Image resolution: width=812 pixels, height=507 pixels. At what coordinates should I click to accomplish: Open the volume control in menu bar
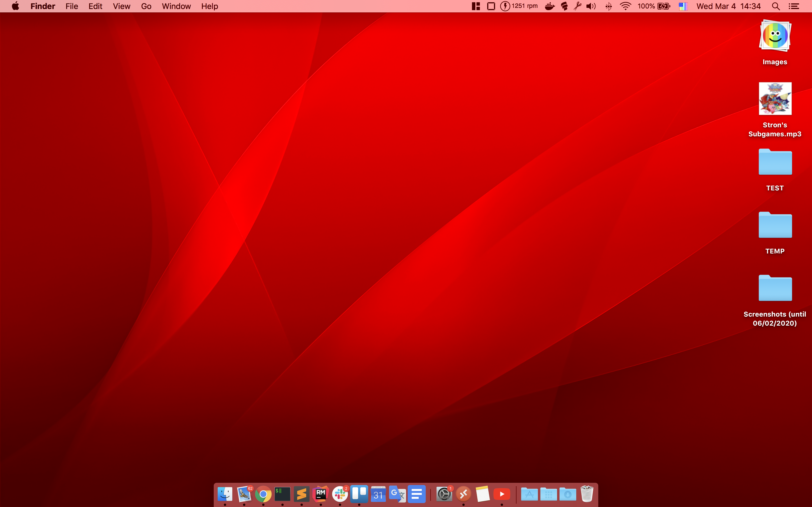click(x=591, y=6)
